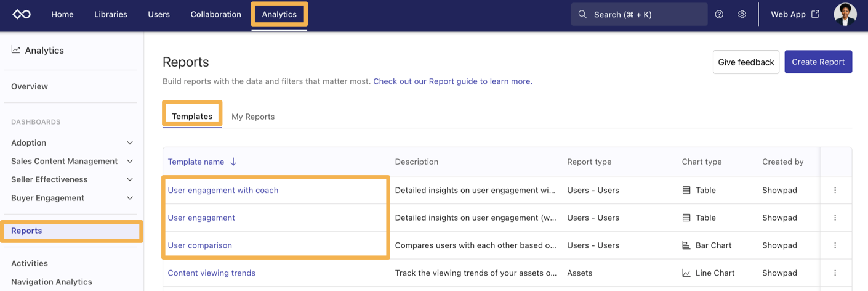Click the Give feedback button
Screen dimensions: 868x291
pyautogui.click(x=745, y=62)
